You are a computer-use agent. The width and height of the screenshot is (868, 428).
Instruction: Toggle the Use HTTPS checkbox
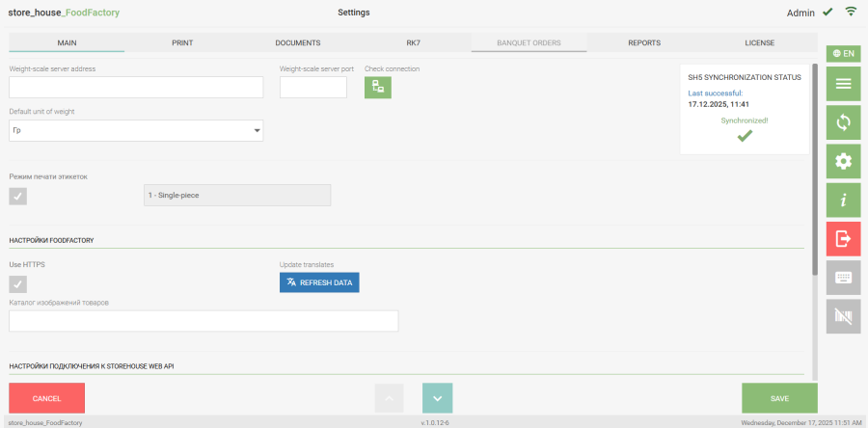point(18,283)
